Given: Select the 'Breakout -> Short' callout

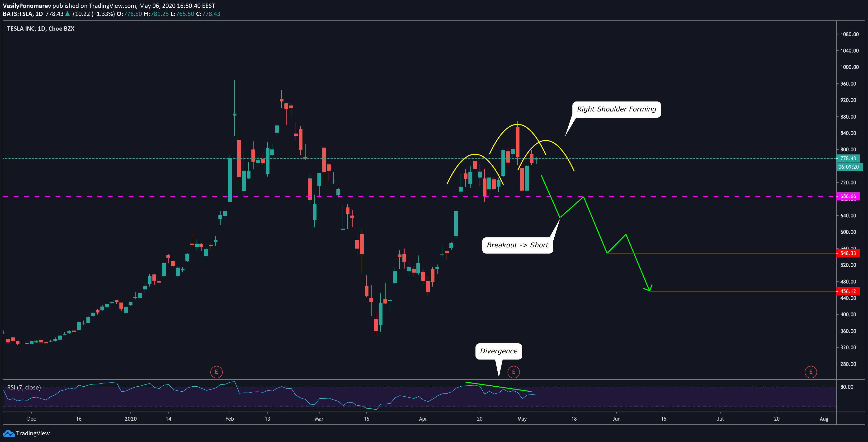Looking at the screenshot, I should coord(518,245).
